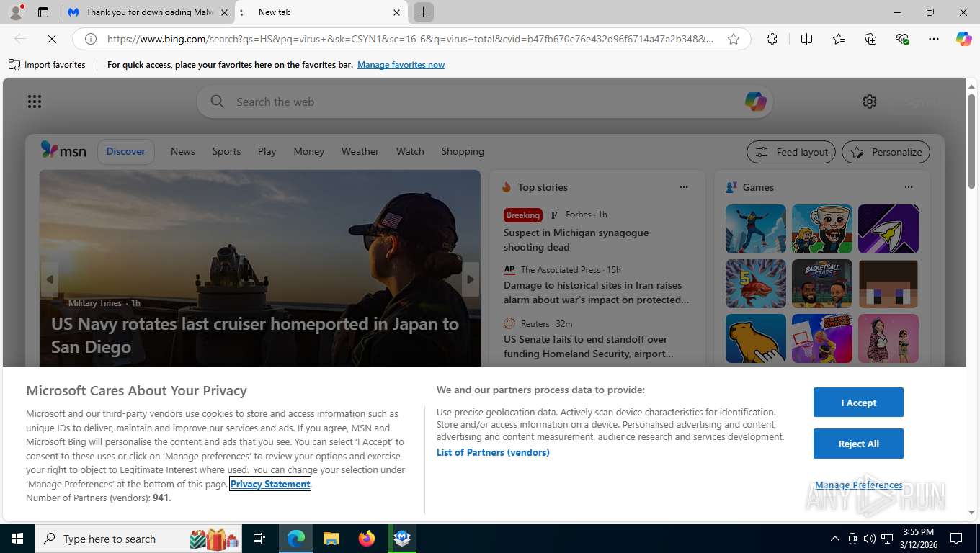Click I Accept cookies button
The image size is (980, 553).
point(858,403)
